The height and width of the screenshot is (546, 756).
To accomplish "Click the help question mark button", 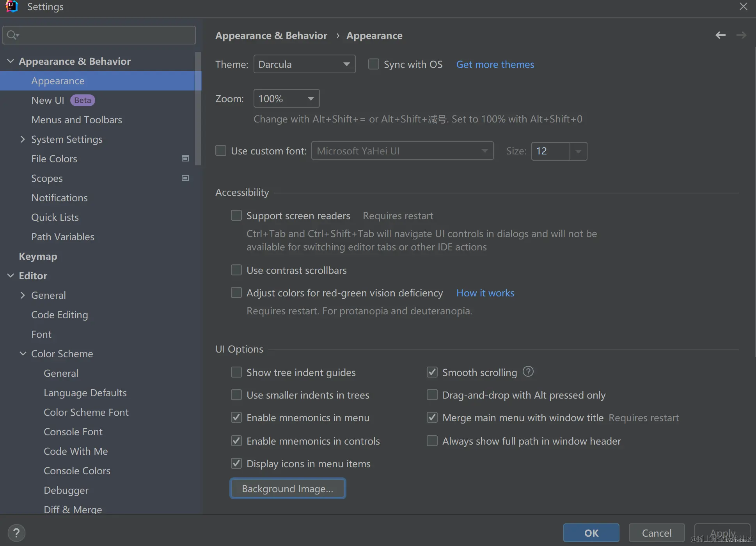I will point(16,533).
